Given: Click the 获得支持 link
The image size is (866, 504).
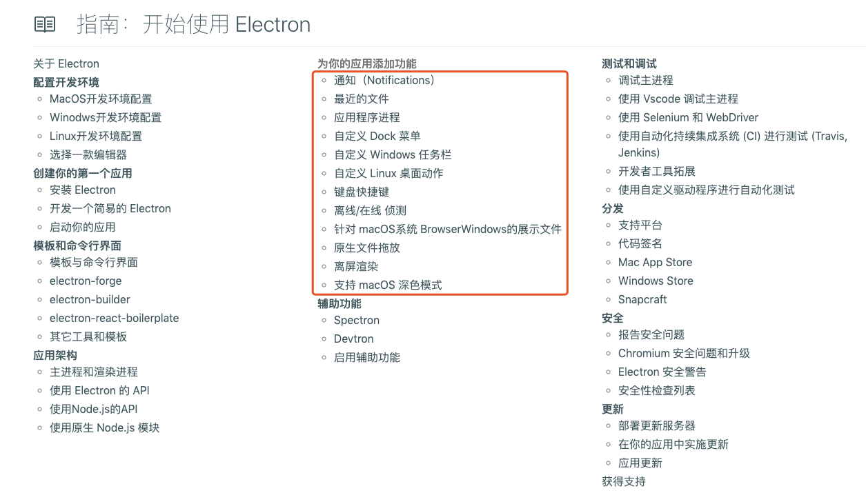Looking at the screenshot, I should [x=624, y=482].
